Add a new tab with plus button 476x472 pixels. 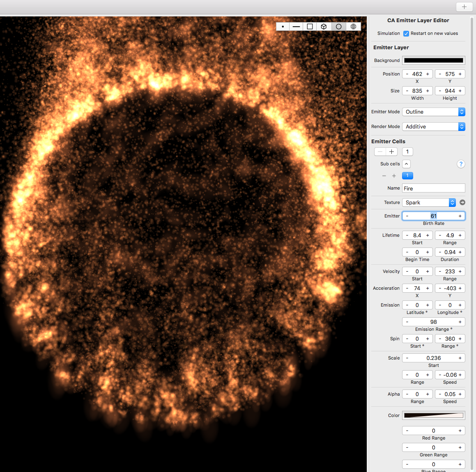click(x=464, y=7)
